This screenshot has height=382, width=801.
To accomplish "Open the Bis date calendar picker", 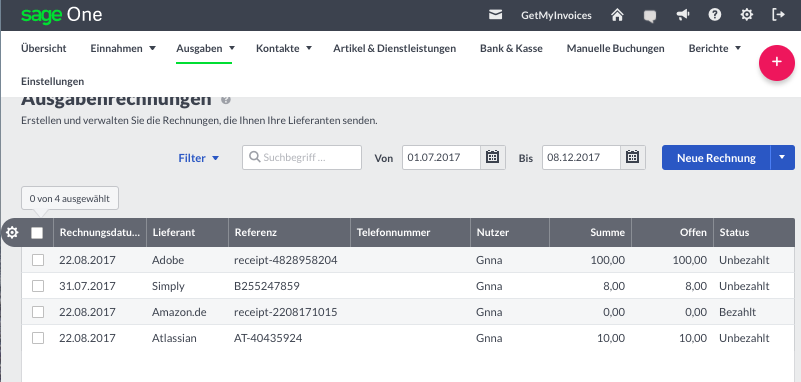I will [632, 157].
